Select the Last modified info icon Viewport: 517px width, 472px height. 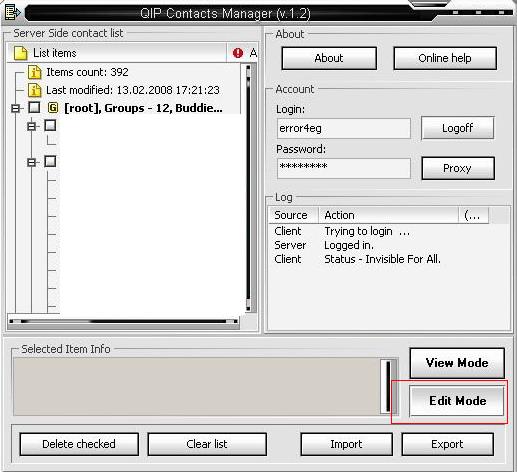[x=35, y=90]
